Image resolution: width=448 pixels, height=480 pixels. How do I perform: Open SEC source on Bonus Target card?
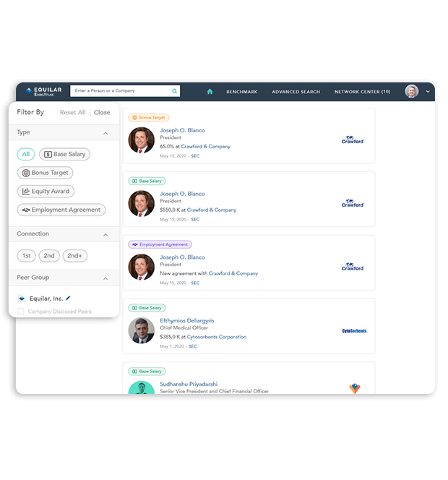[x=195, y=156]
